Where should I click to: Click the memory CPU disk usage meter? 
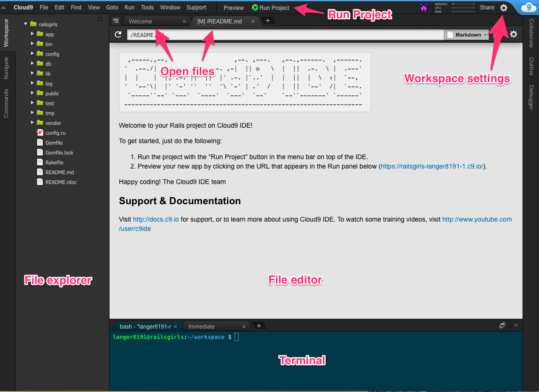coord(455,8)
